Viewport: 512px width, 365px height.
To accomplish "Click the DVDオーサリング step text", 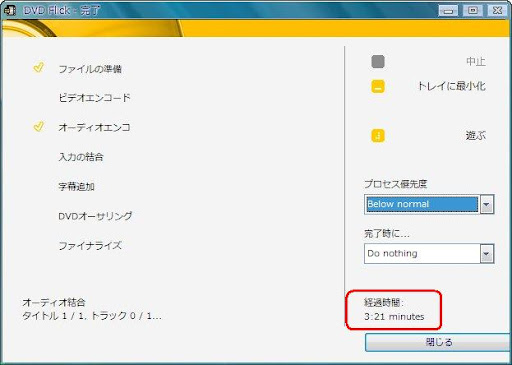I will pos(95,216).
